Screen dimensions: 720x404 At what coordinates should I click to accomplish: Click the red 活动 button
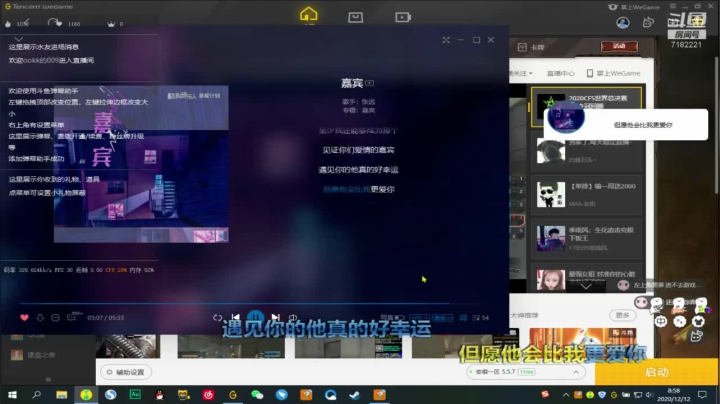pyautogui.click(x=619, y=46)
